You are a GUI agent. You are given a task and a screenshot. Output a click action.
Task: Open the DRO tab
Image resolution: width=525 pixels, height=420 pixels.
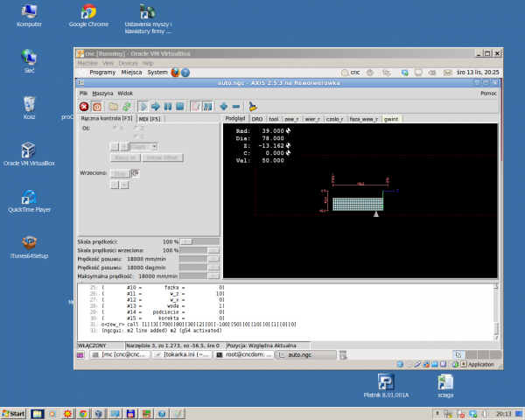click(x=257, y=119)
